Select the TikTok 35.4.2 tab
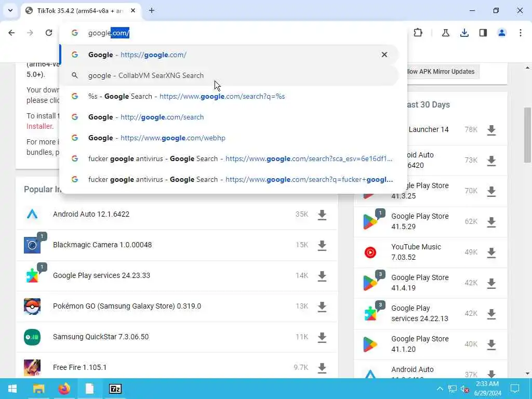532x399 pixels. click(x=81, y=11)
